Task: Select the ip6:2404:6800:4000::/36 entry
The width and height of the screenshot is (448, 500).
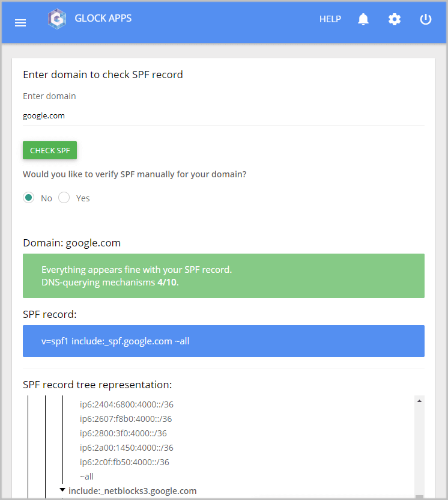Action: [127, 404]
